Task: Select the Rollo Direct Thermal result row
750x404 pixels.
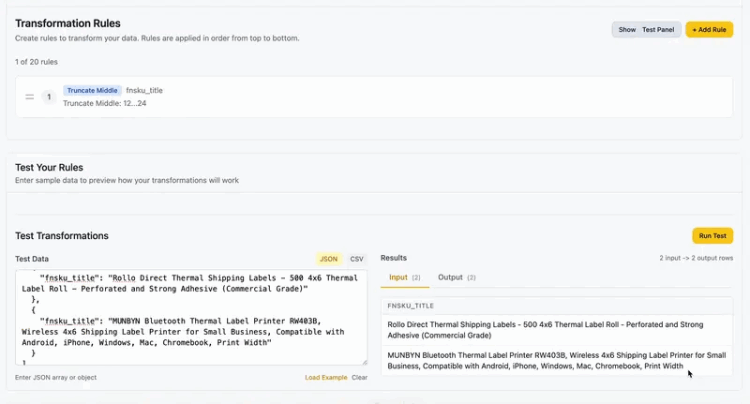Action: pyautogui.click(x=557, y=330)
